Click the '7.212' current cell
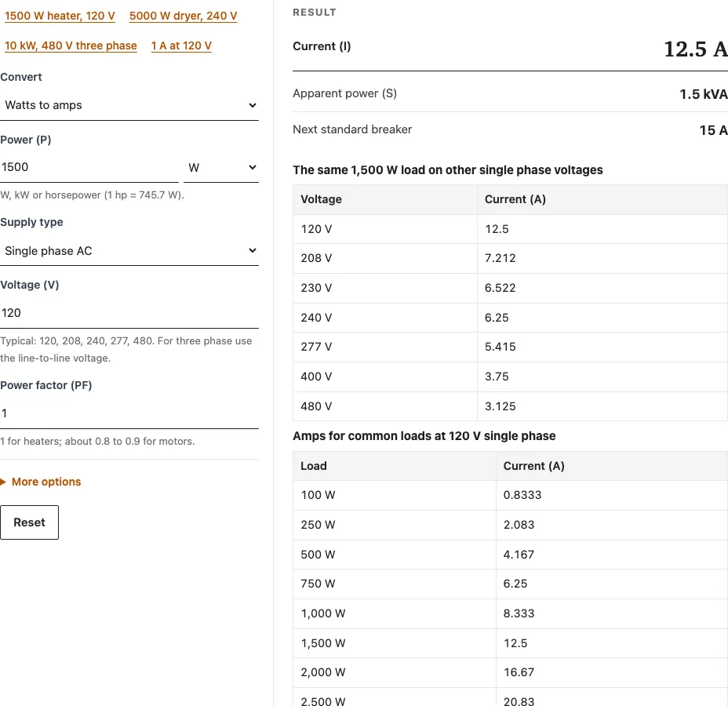This screenshot has width=728, height=706. point(602,258)
